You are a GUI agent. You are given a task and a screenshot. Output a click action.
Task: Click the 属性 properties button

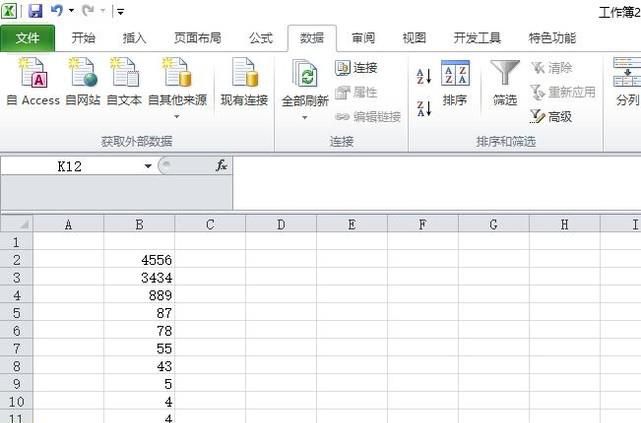point(356,92)
